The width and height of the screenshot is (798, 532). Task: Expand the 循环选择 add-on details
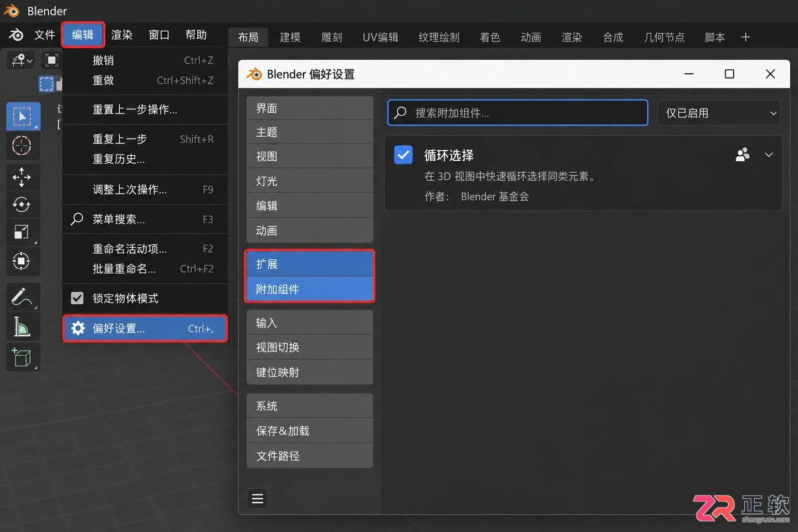tap(769, 155)
